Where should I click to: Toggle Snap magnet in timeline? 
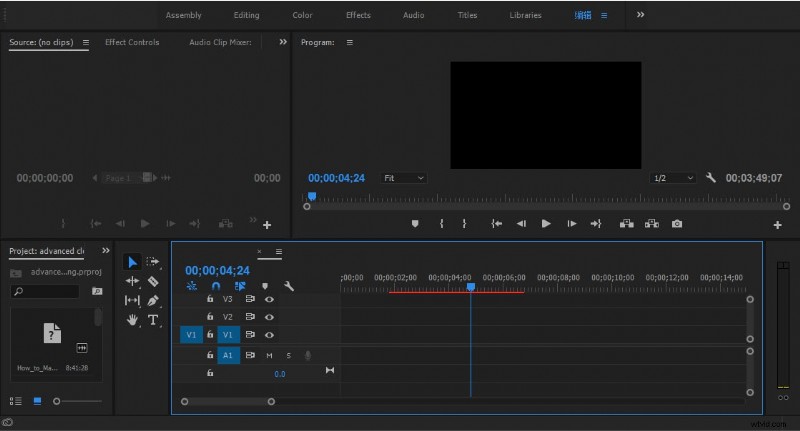tap(216, 286)
